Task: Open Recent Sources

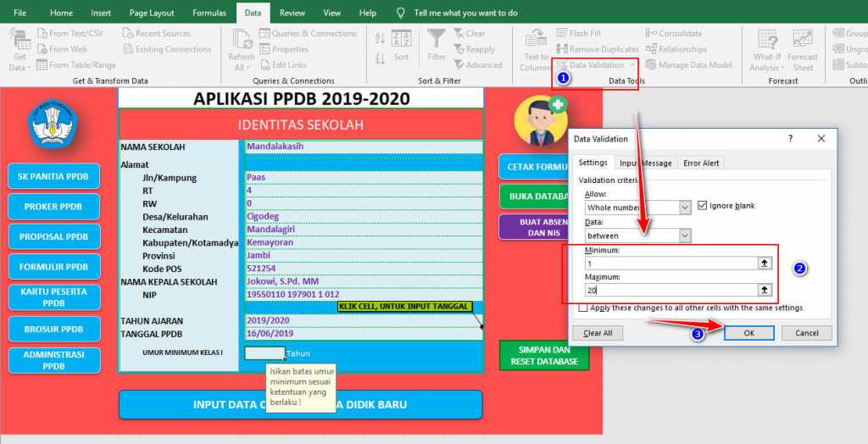Action: (156, 33)
